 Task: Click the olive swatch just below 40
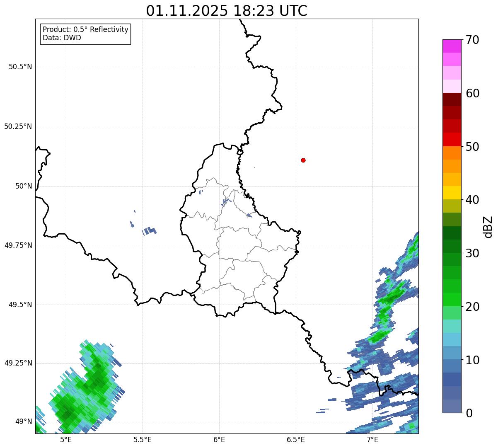452,206
